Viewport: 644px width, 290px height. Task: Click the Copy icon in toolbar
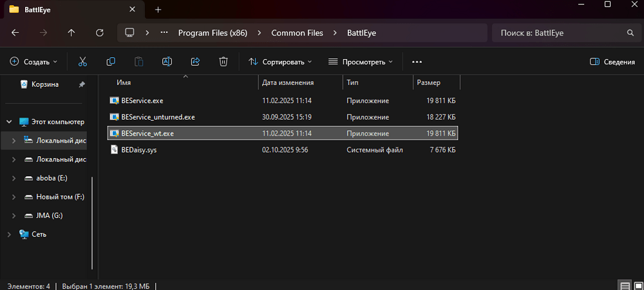[x=111, y=62]
